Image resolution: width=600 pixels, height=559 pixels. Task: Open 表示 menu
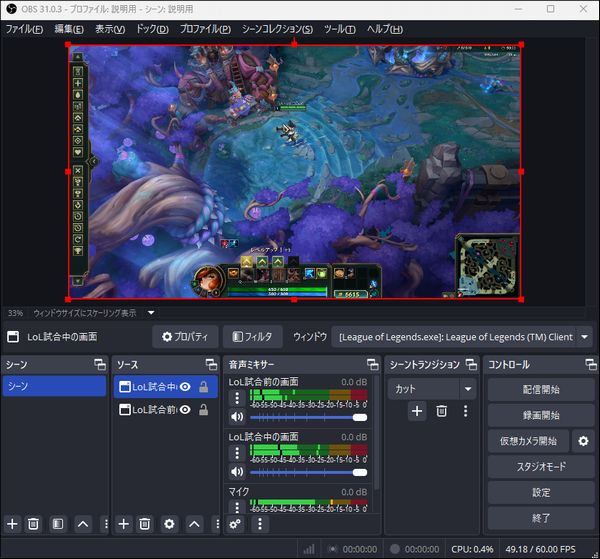[110, 29]
